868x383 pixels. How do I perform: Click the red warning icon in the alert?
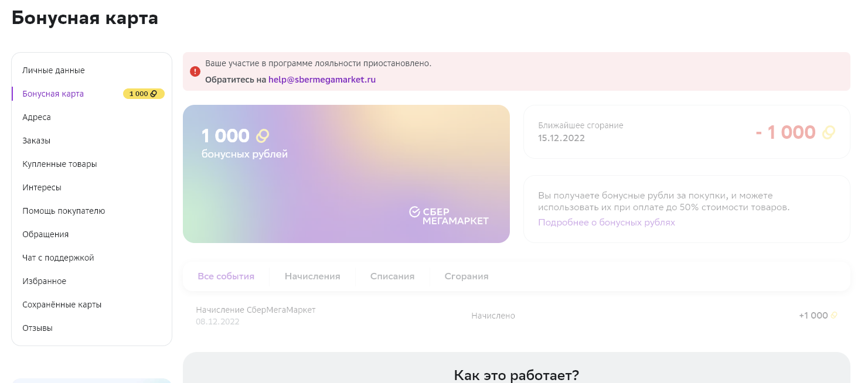click(x=195, y=71)
